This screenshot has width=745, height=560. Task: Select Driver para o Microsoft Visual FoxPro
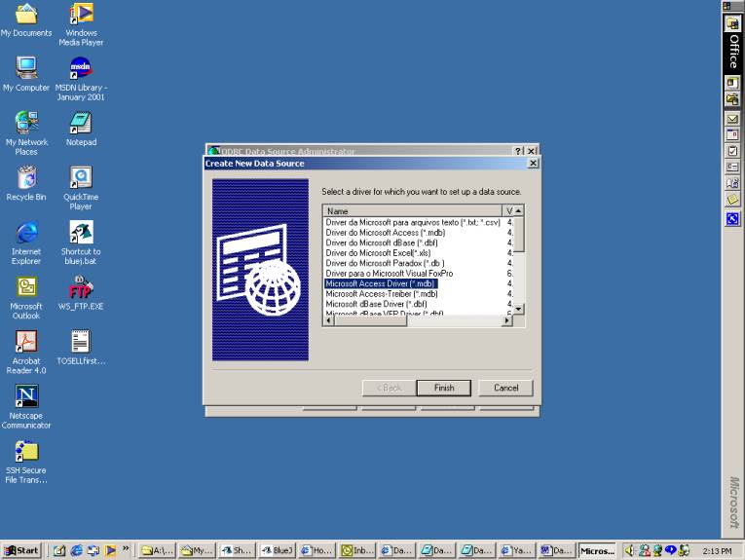(390, 273)
